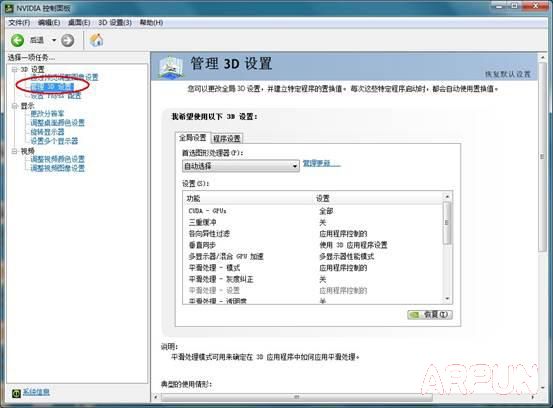Open the Home page house icon
The image size is (553, 408).
click(96, 40)
